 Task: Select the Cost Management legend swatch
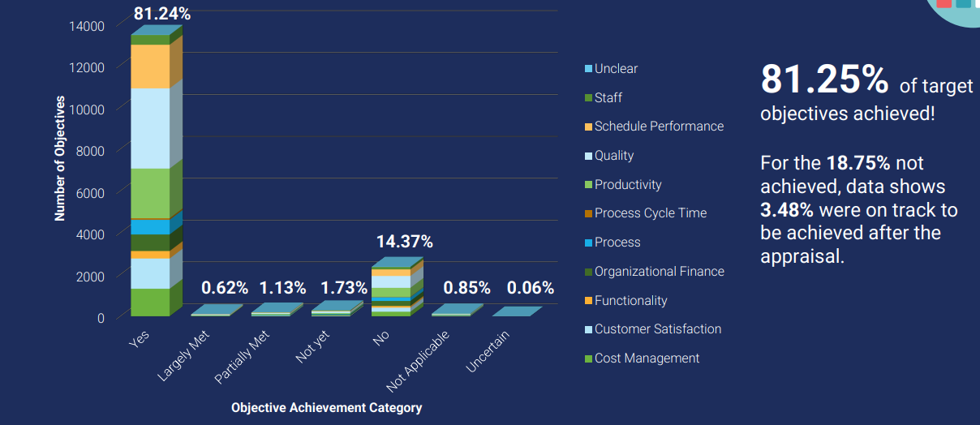[588, 358]
